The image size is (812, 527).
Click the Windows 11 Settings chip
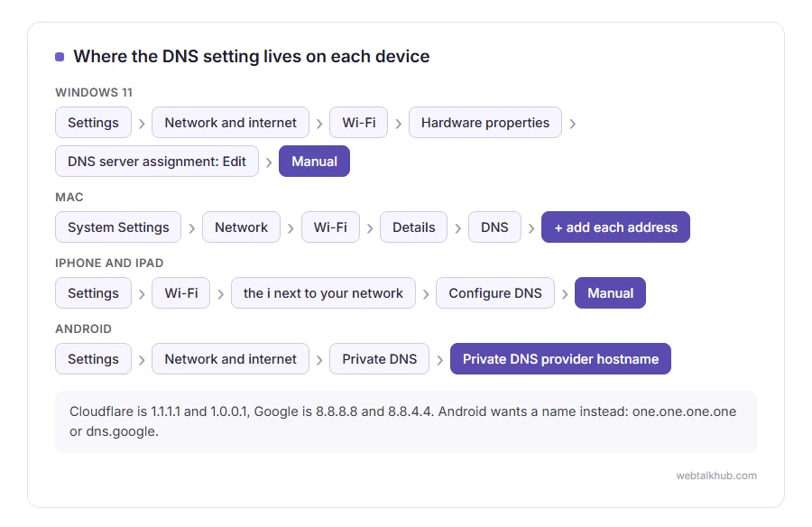[93, 123]
